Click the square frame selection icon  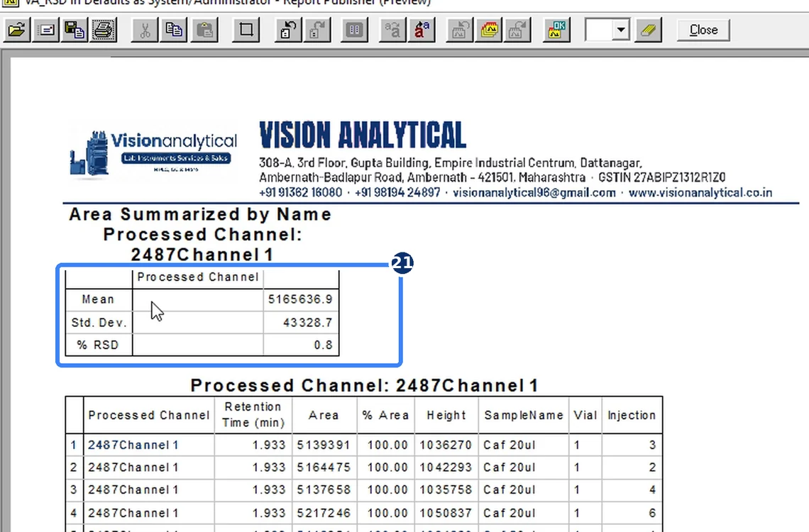(246, 30)
